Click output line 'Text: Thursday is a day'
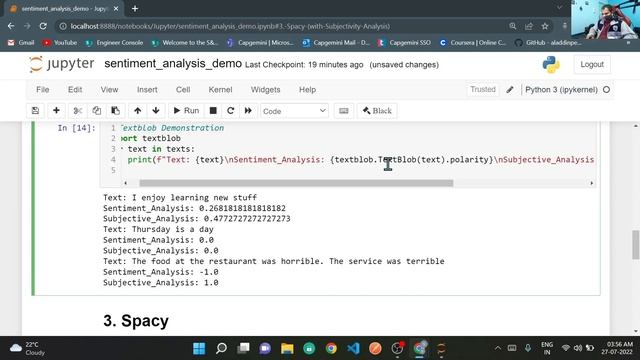 [158, 229]
